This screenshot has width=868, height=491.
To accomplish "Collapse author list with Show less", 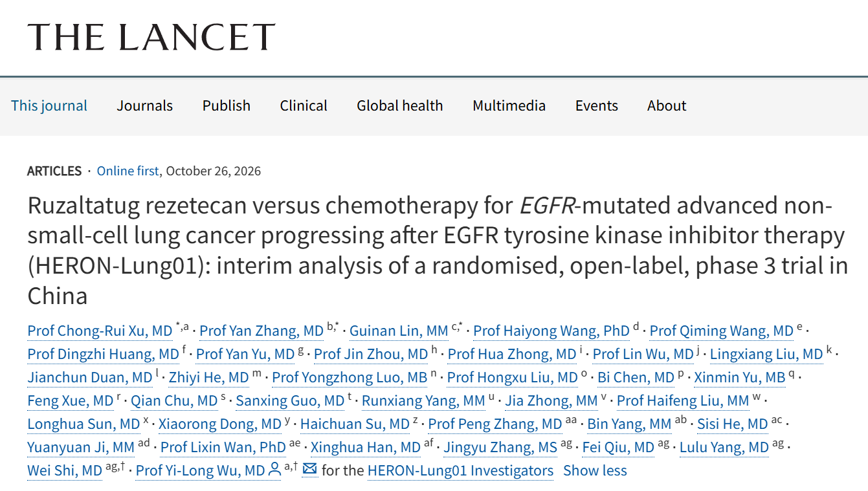I will [595, 470].
